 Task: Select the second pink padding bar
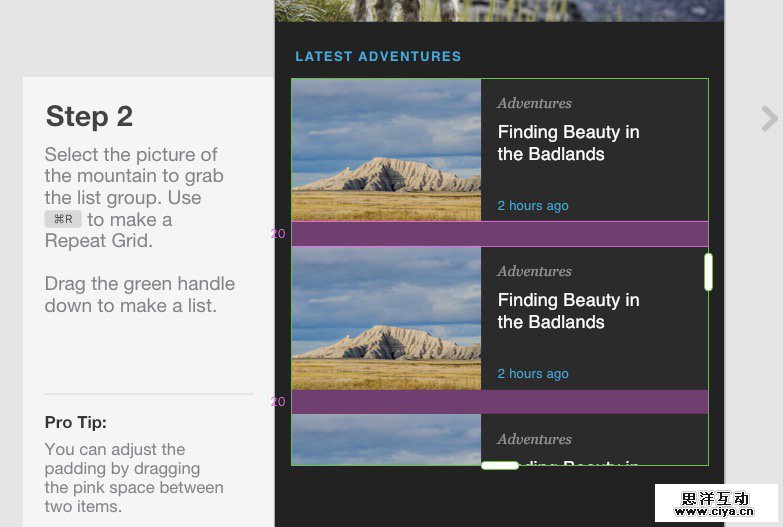[x=499, y=402]
